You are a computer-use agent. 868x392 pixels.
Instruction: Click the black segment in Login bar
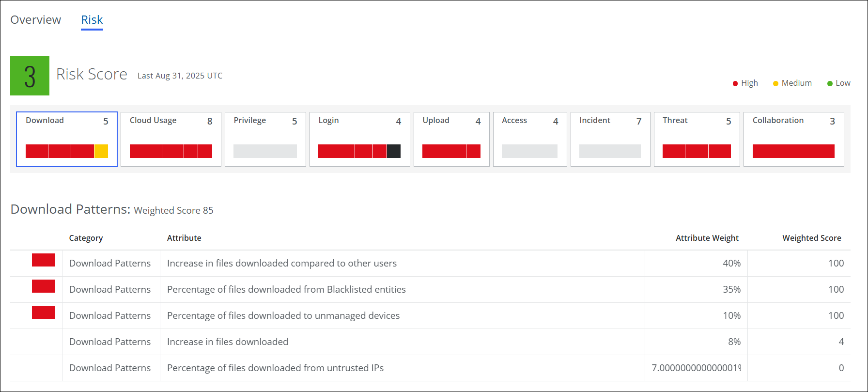pyautogui.click(x=394, y=151)
